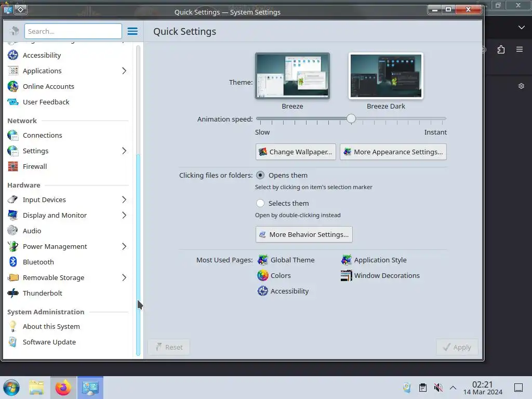Expand the network Settings chevron

[x=124, y=151]
